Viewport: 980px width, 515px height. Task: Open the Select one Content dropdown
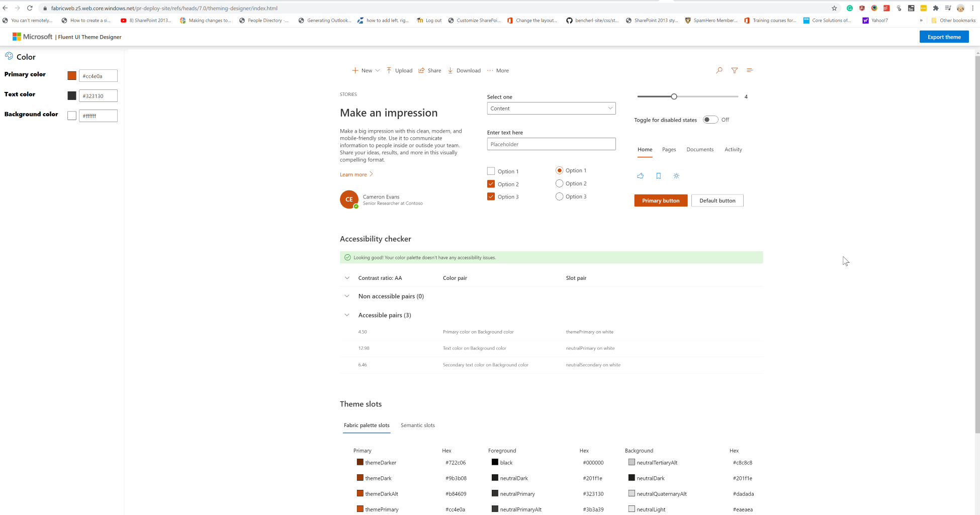(x=551, y=109)
